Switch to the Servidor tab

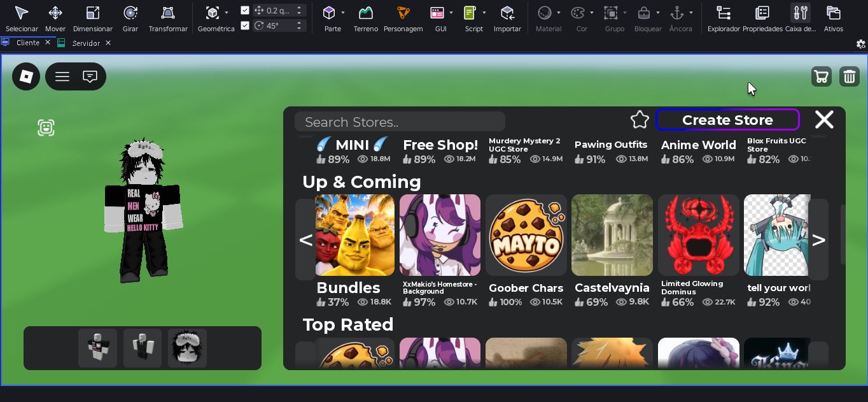[x=86, y=43]
